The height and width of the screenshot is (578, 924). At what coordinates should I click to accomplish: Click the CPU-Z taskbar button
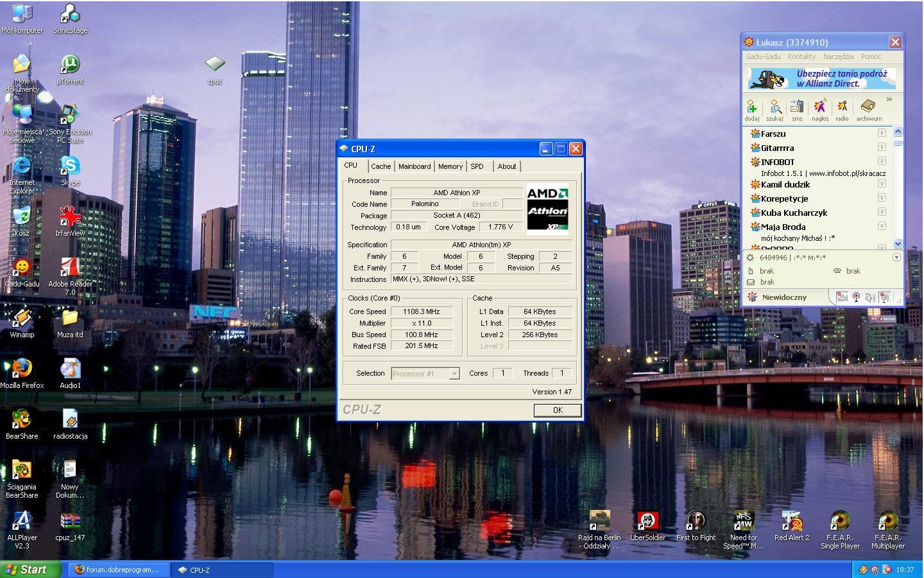(223, 570)
